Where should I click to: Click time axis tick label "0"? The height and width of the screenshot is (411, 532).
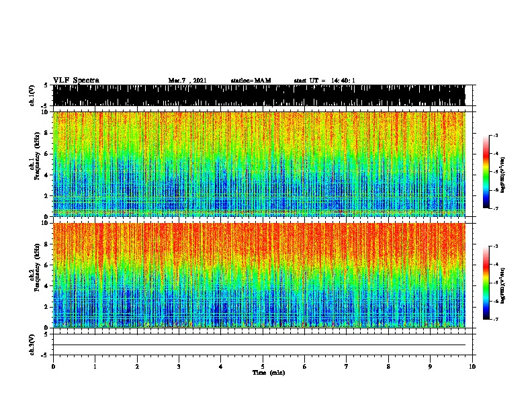(x=53, y=366)
